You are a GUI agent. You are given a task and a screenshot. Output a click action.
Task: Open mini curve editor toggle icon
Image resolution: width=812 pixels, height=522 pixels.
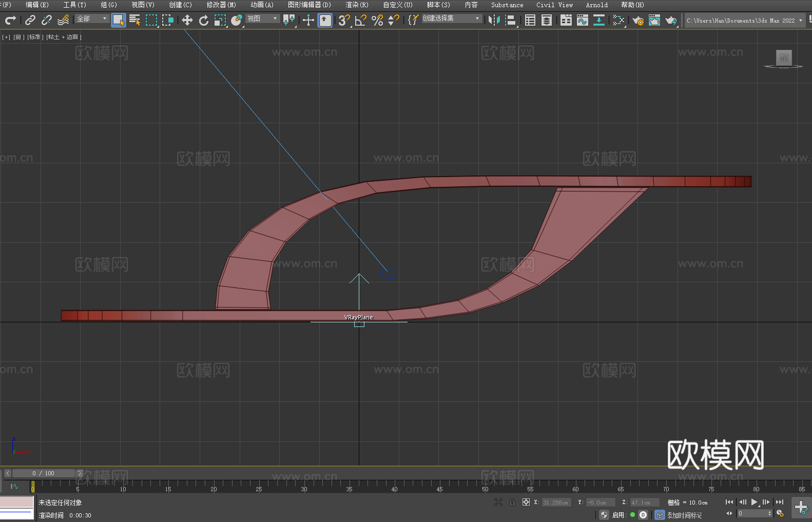pyautogui.click(x=14, y=486)
